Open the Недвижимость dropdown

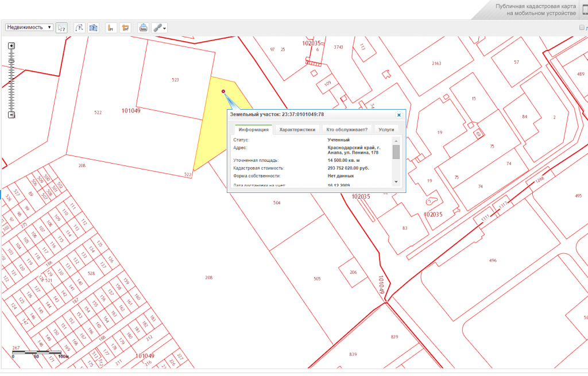(x=29, y=27)
